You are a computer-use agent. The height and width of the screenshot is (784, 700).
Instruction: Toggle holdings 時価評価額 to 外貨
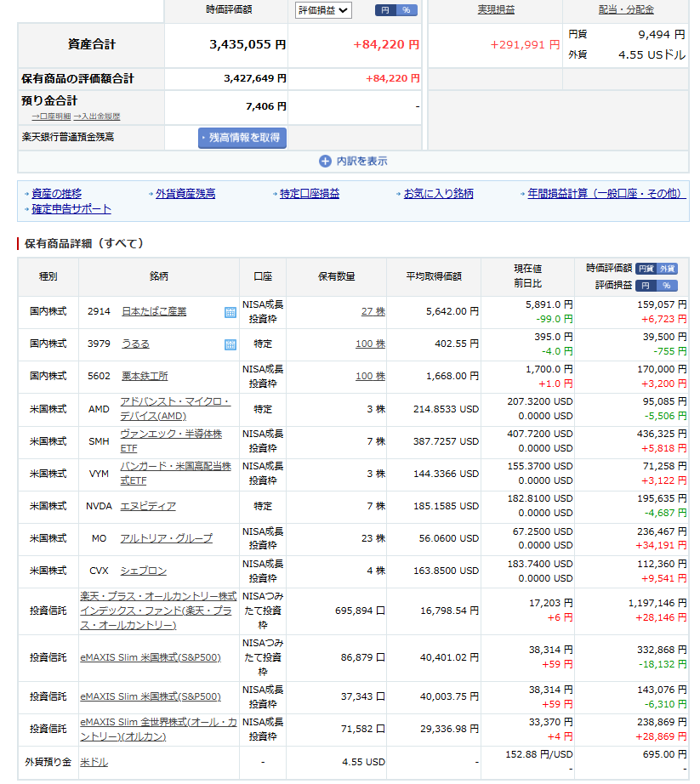click(668, 269)
